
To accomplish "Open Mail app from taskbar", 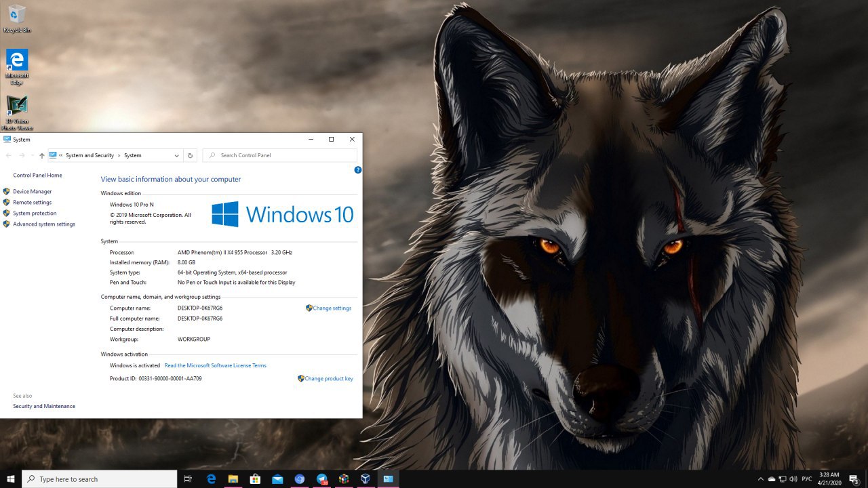I will tap(277, 479).
